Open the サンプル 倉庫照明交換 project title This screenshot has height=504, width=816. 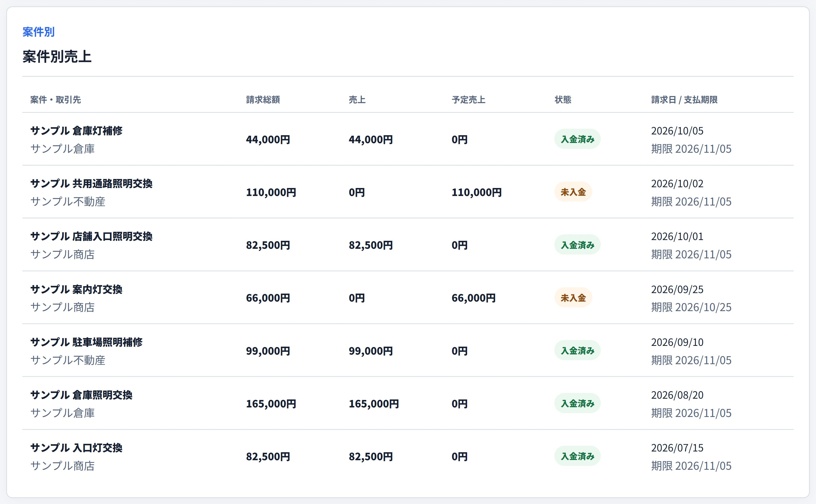pyautogui.click(x=81, y=395)
